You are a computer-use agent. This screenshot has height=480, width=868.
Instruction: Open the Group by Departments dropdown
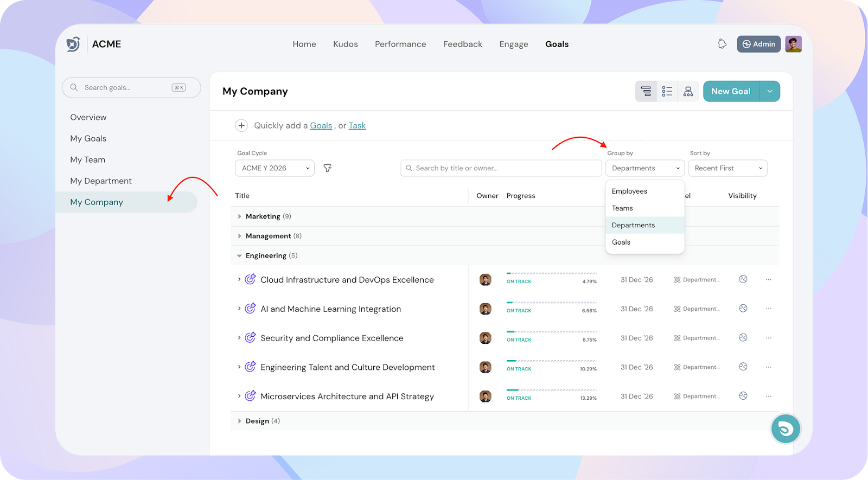tap(645, 168)
